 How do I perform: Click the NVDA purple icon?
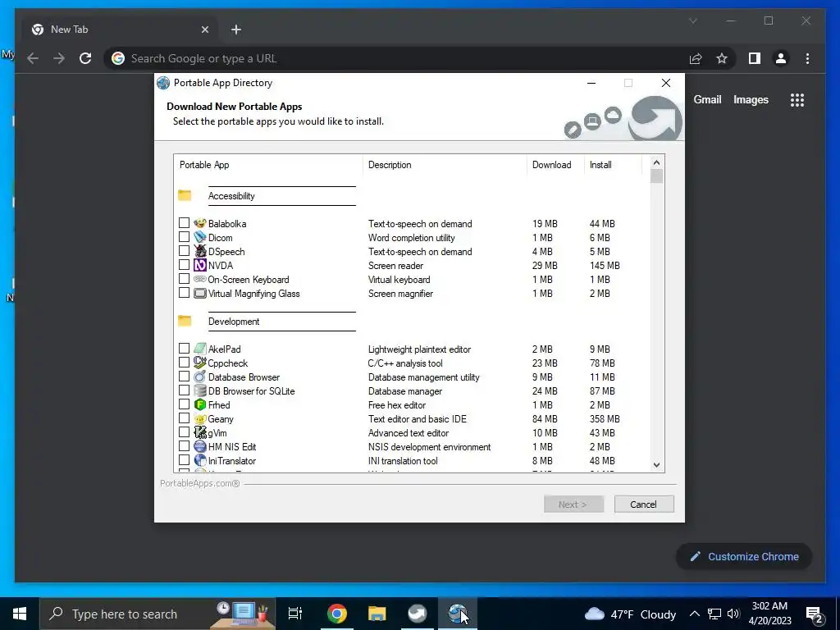point(200,265)
